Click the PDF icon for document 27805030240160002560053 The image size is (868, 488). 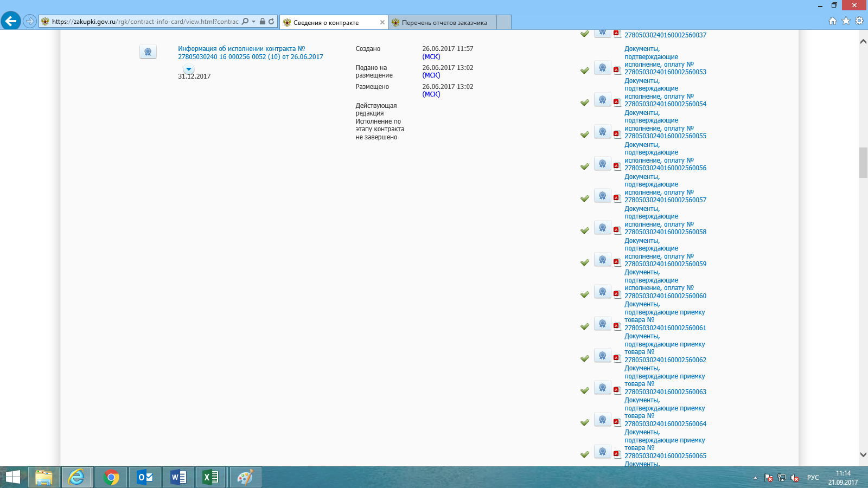point(617,70)
